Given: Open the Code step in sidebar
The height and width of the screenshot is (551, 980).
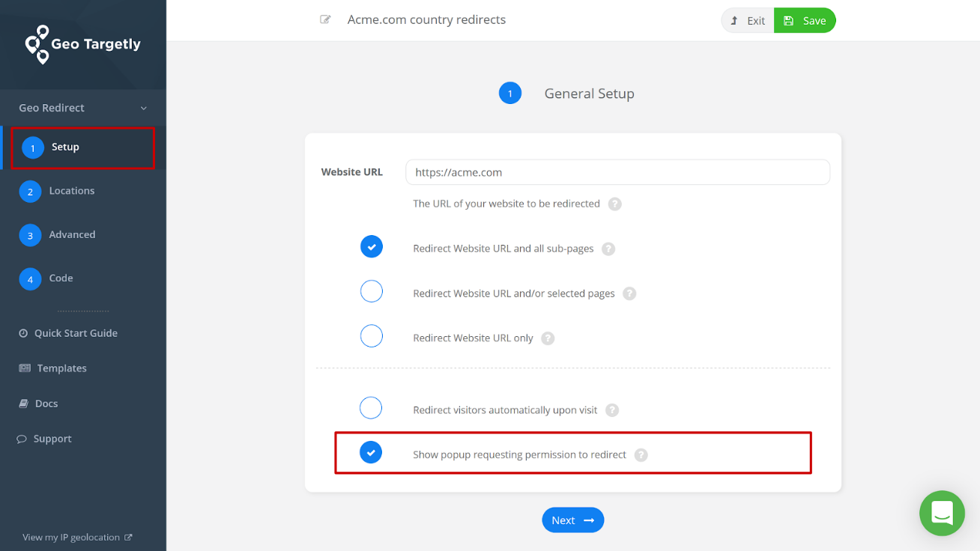Looking at the screenshot, I should point(61,278).
